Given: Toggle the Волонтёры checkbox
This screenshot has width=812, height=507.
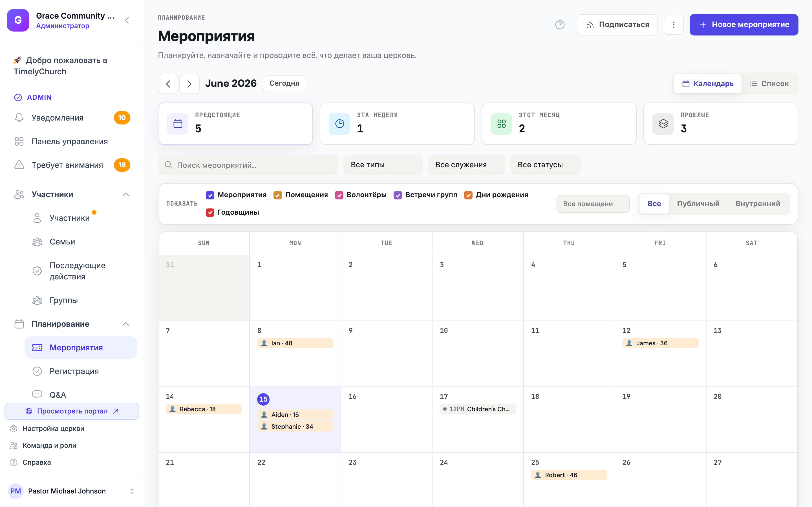Looking at the screenshot, I should click(339, 195).
